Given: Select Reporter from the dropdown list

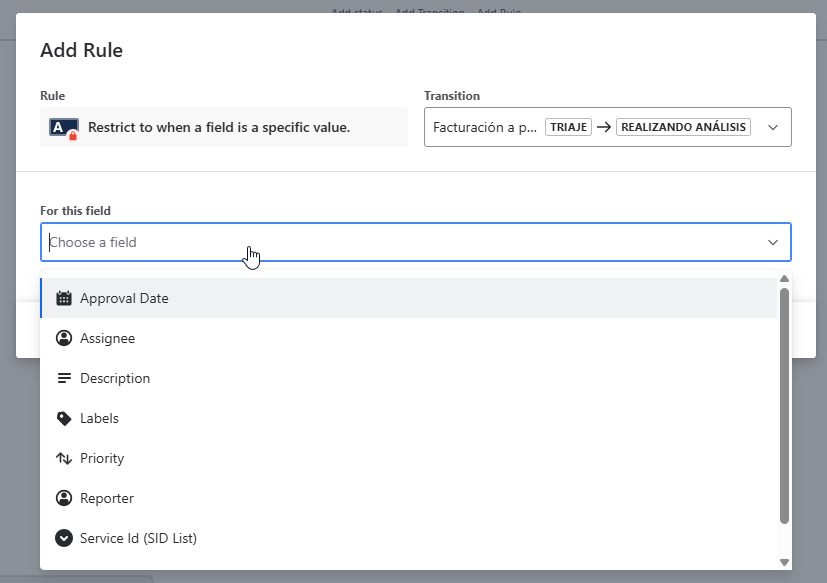Looking at the screenshot, I should (107, 498).
